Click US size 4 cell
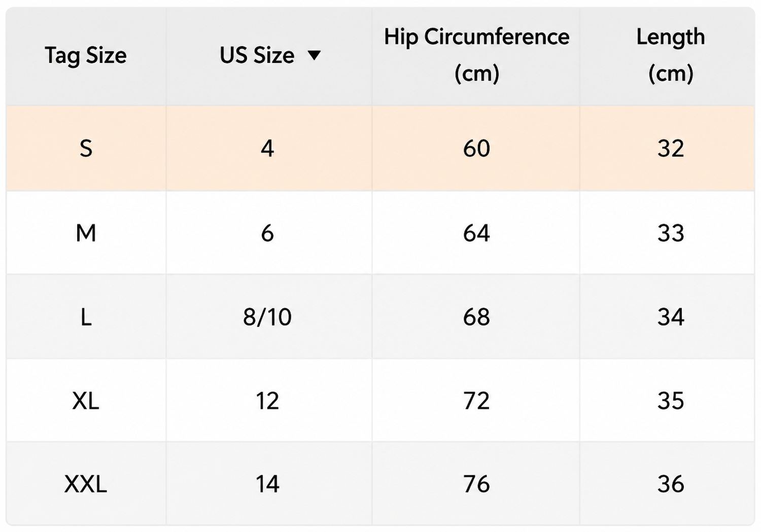761x532 pixels. 267,148
